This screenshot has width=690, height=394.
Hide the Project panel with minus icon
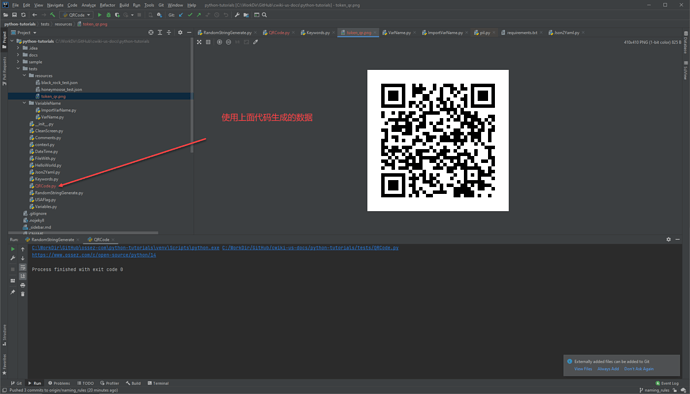pos(189,33)
